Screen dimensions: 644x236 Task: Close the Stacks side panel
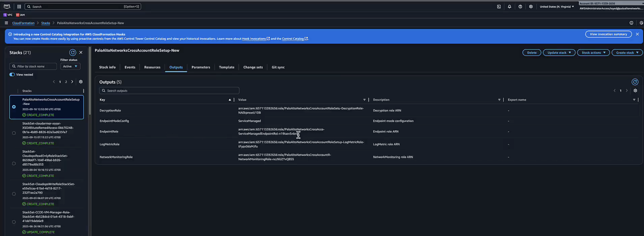[x=81, y=53]
